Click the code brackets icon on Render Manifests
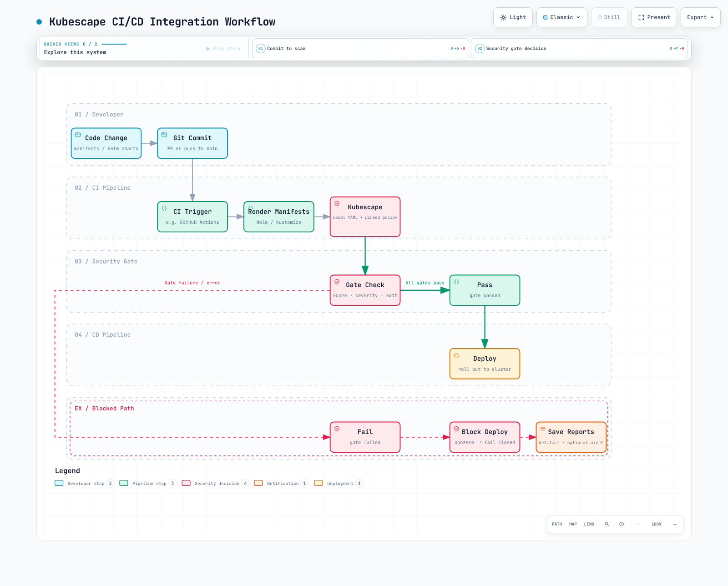This screenshot has width=728, height=586. tap(251, 208)
